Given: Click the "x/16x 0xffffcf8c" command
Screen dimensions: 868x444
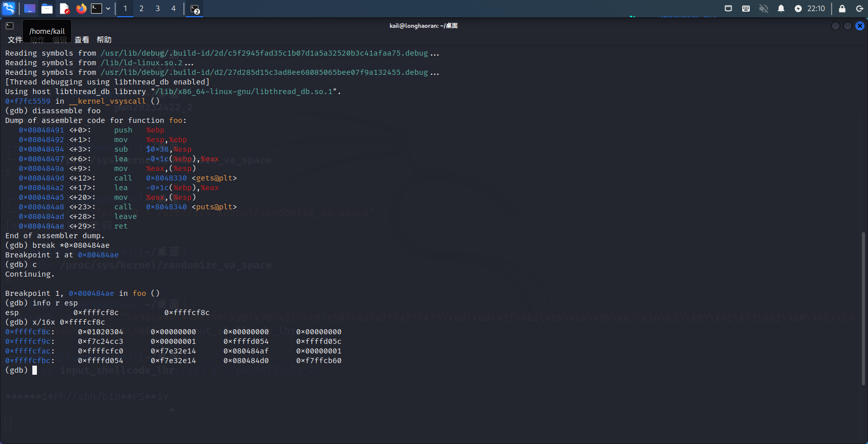Looking at the screenshot, I should (x=69, y=322).
